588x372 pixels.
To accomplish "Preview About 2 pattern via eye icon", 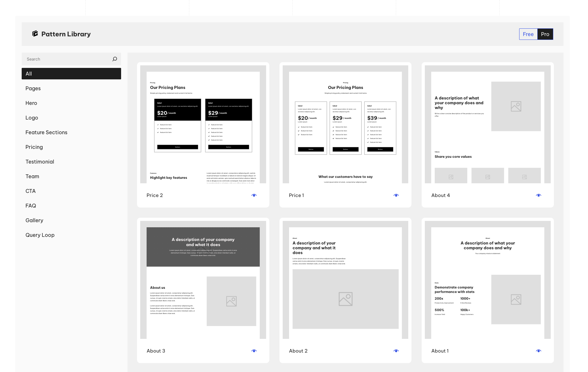I will pyautogui.click(x=396, y=351).
